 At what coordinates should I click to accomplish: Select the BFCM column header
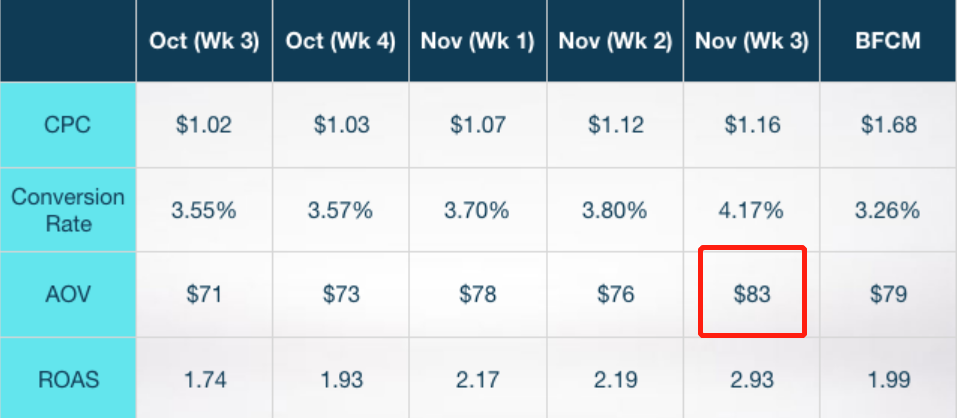click(x=888, y=42)
